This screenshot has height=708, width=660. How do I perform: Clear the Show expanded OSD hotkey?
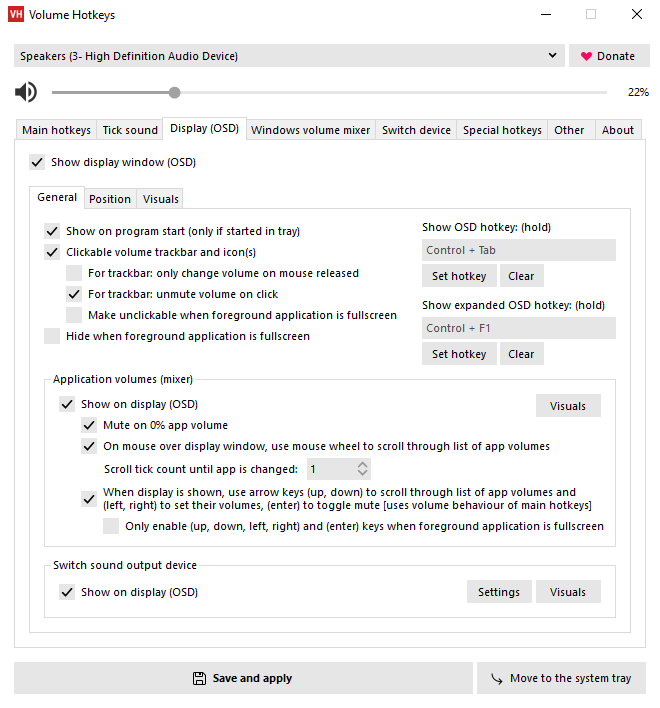521,354
